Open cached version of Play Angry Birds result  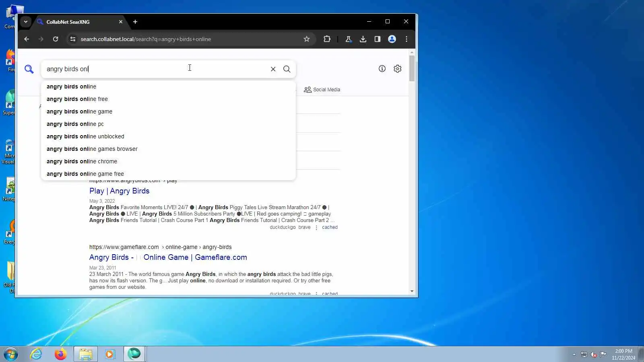click(330, 227)
